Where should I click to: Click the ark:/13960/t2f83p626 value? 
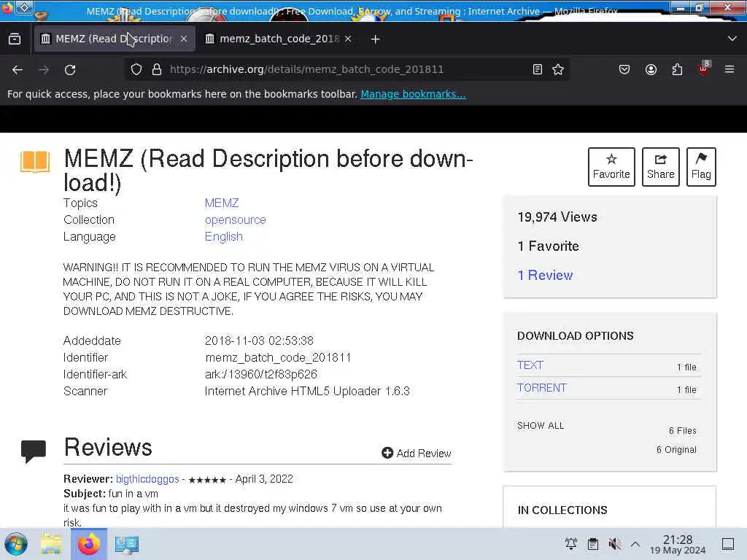pos(261,374)
